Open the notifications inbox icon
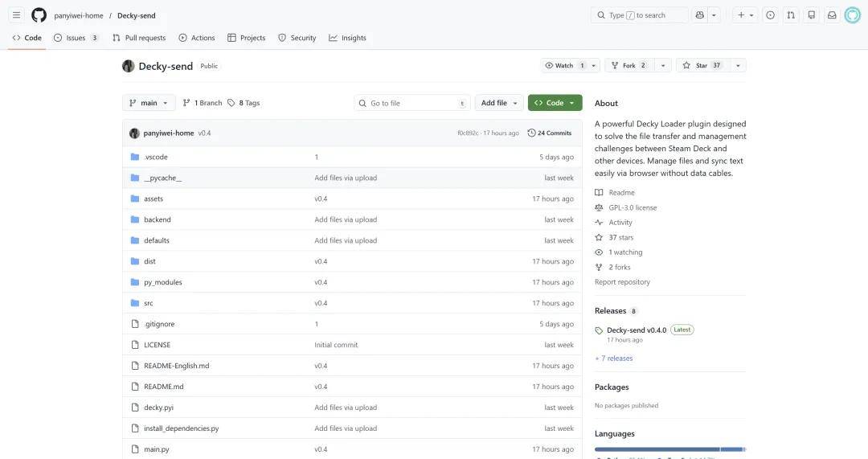The width and height of the screenshot is (868, 459). (x=832, y=15)
